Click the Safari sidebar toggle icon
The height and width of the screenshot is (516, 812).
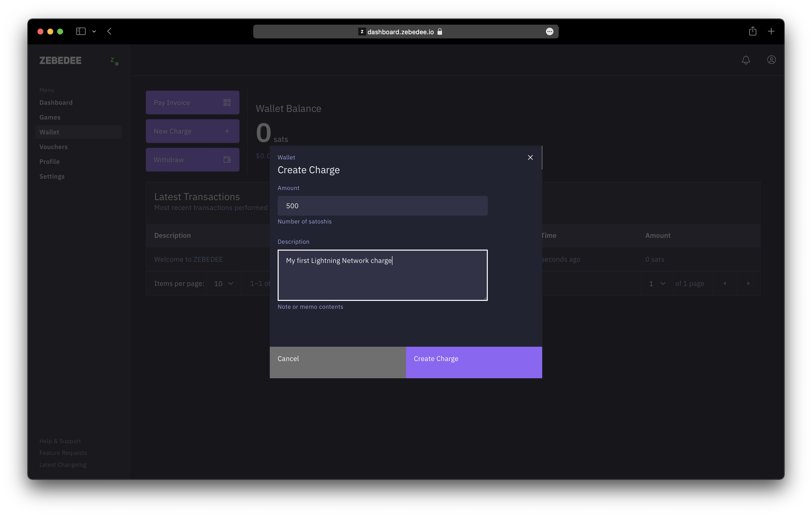pos(81,31)
